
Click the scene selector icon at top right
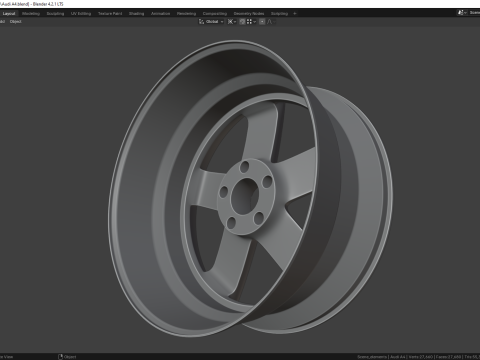coord(462,13)
